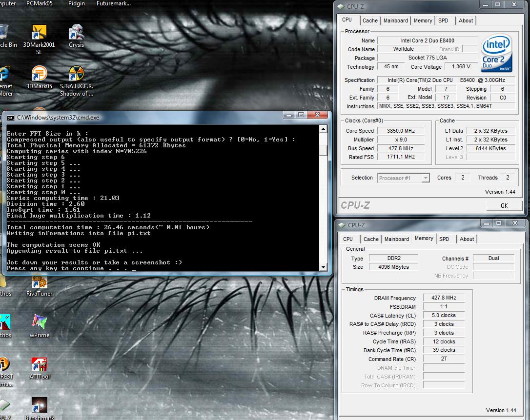Switch to Mainboard tab in top CPU-Z
The image size is (530, 420).
395,20
